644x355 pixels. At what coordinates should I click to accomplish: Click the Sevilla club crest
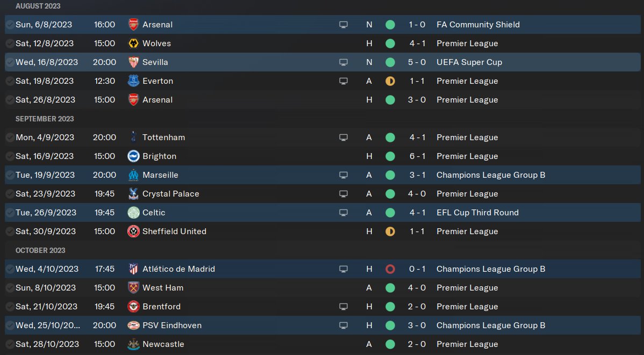point(133,62)
